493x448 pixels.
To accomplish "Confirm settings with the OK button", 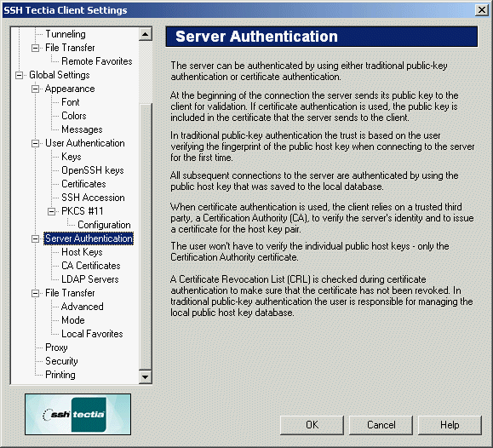I will click(312, 425).
